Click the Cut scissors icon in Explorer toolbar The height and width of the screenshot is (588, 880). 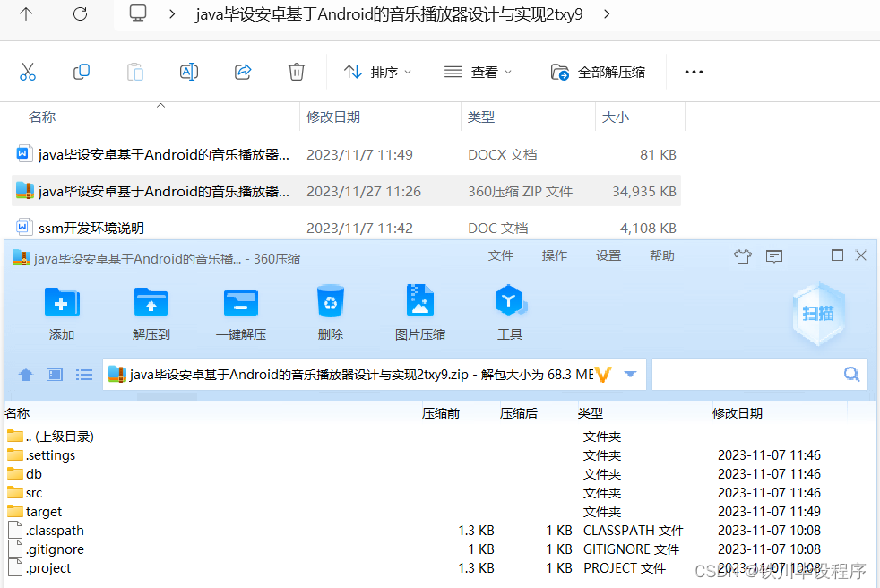click(28, 73)
